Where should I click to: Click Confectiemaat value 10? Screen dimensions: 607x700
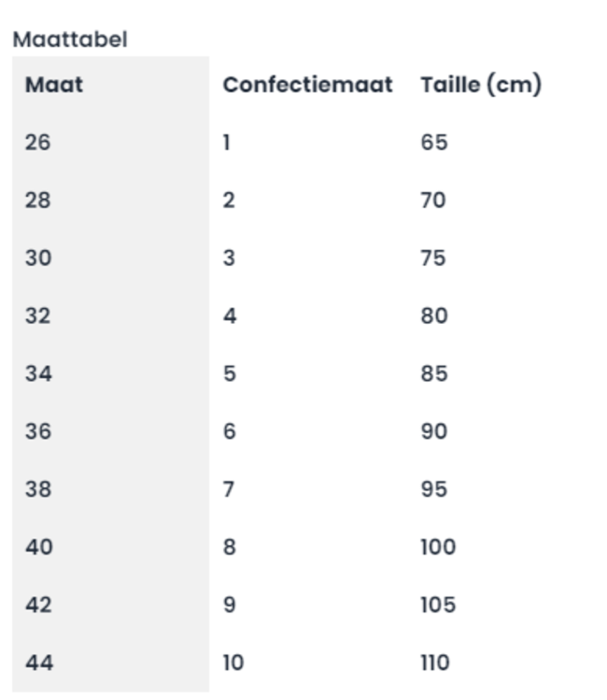click(x=233, y=664)
